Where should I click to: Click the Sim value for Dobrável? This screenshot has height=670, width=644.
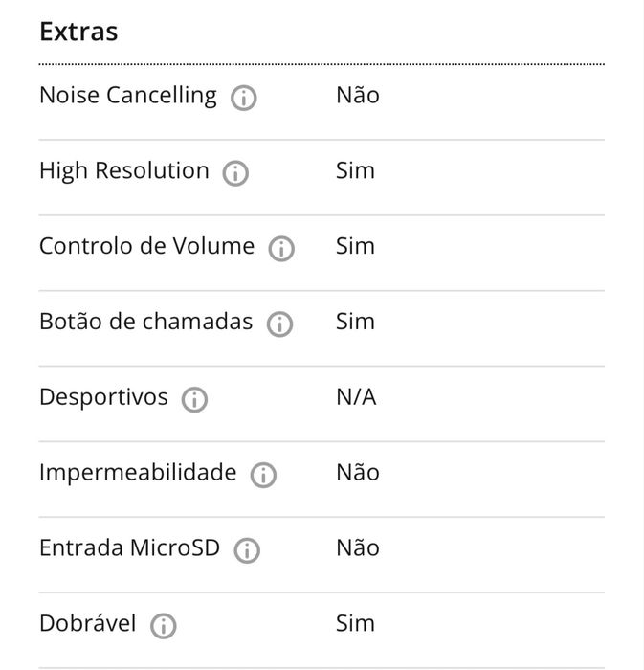[355, 624]
